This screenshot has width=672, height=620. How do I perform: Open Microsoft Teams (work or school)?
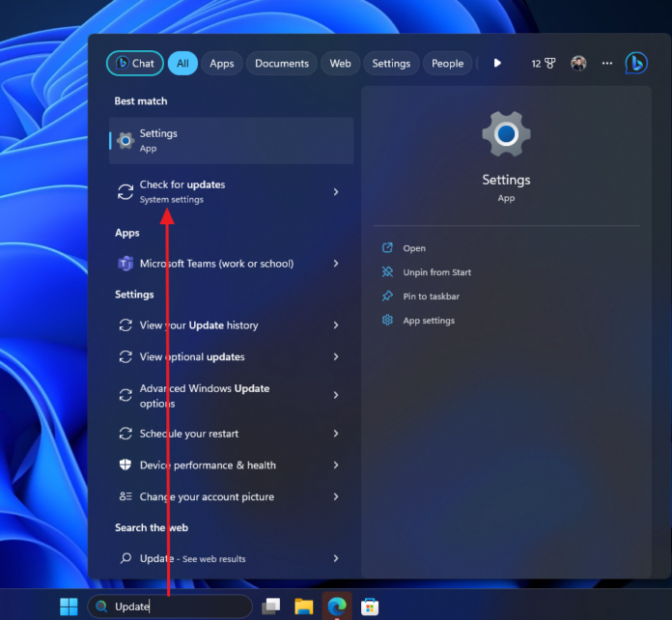point(232,264)
